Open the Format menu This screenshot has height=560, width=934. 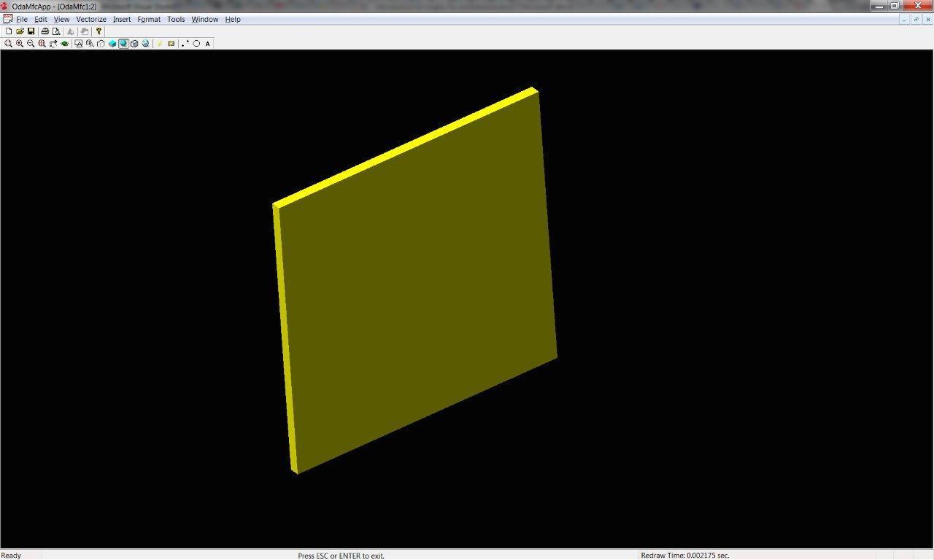(148, 19)
